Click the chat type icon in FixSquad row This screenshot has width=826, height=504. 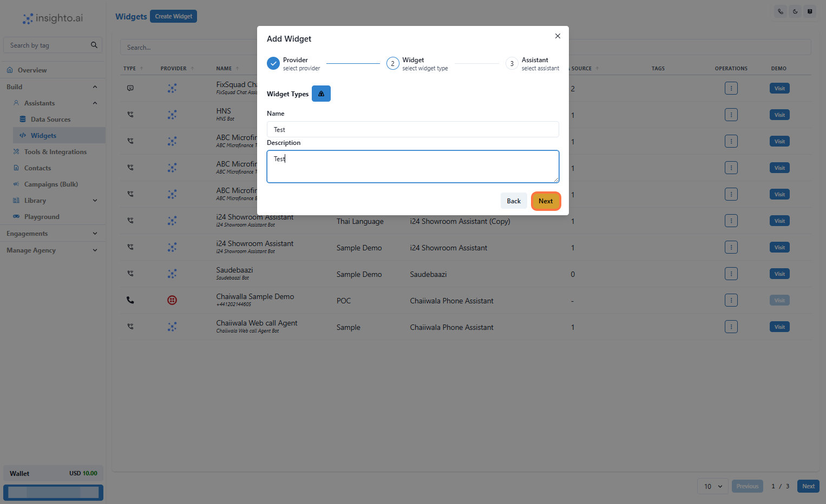(130, 88)
